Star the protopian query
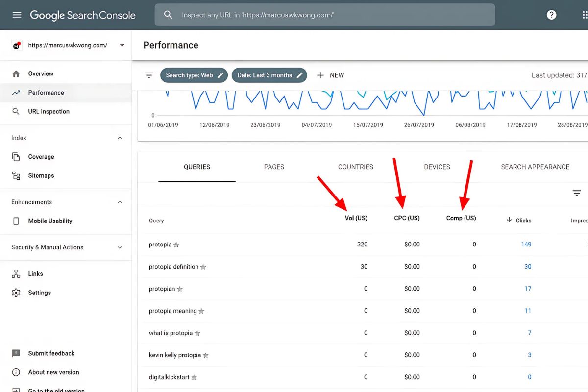 pyautogui.click(x=180, y=289)
